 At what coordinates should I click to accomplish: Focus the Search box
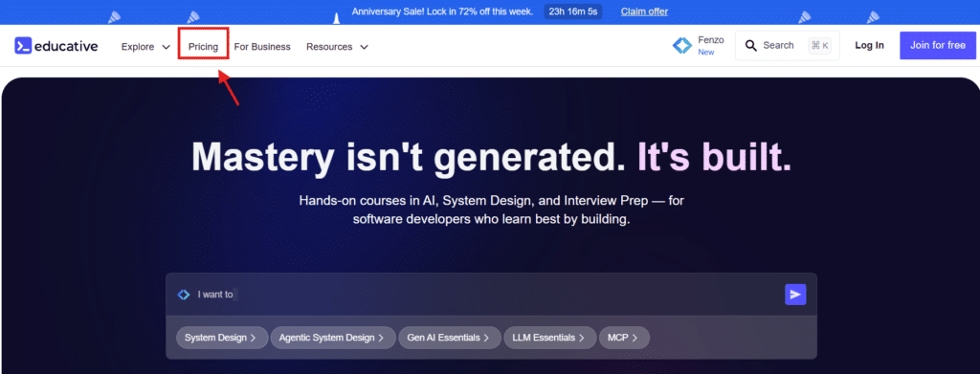[x=787, y=46]
